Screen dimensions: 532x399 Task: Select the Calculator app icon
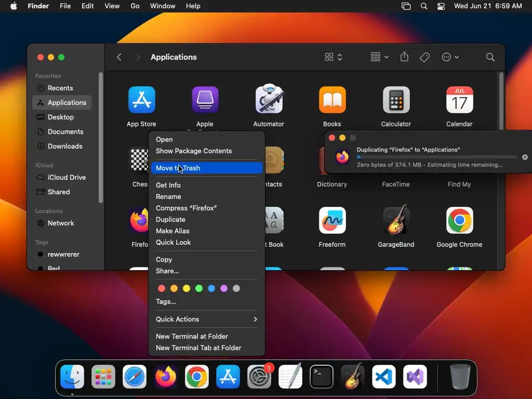click(x=396, y=100)
